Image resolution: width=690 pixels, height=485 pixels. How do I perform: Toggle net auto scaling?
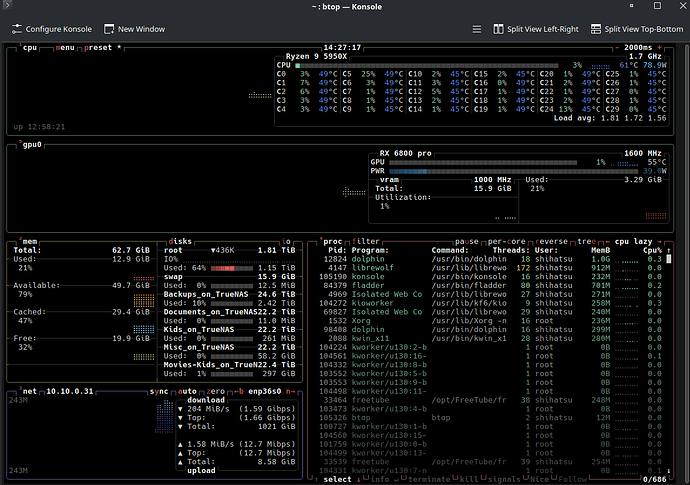tap(187, 391)
